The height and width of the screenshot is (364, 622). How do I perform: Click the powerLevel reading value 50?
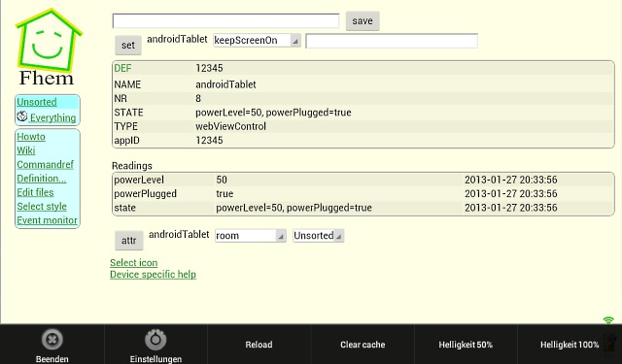[x=222, y=180]
